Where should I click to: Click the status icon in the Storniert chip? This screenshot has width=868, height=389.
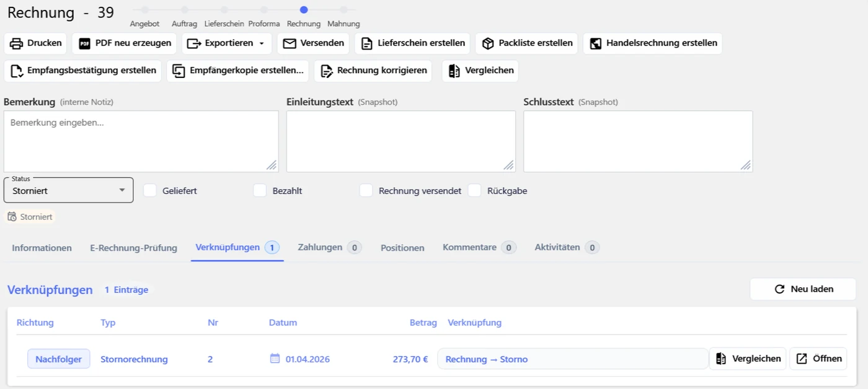point(12,217)
